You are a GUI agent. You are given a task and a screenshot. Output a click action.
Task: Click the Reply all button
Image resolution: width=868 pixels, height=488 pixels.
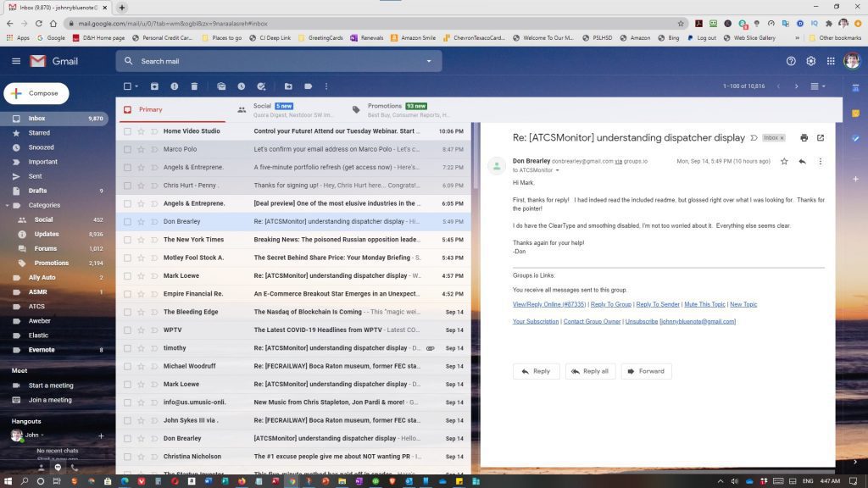point(590,371)
